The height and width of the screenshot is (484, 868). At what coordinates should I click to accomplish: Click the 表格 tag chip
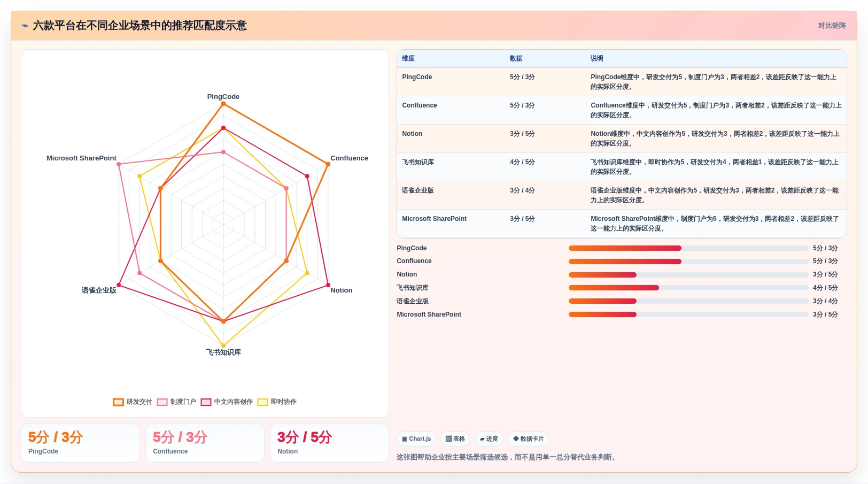pos(455,439)
